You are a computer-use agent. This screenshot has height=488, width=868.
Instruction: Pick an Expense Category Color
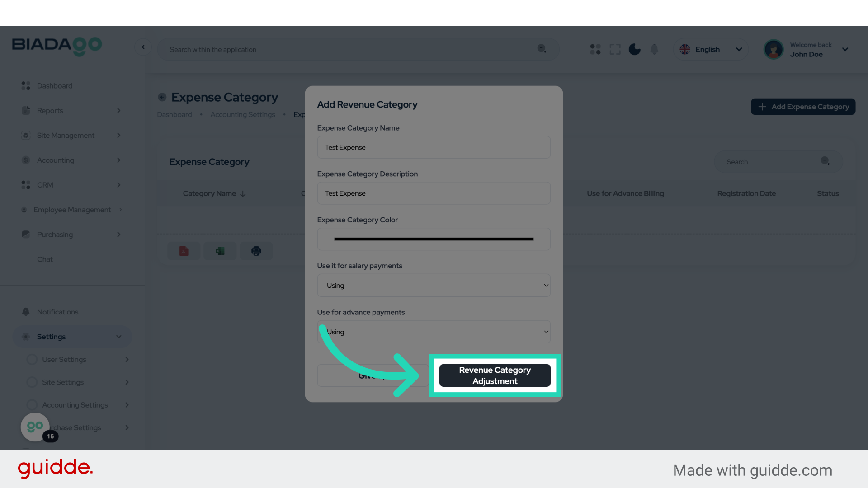pyautogui.click(x=434, y=239)
